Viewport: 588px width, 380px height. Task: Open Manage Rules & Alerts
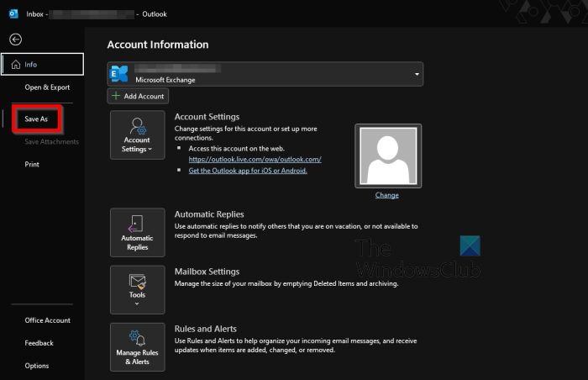coord(137,347)
